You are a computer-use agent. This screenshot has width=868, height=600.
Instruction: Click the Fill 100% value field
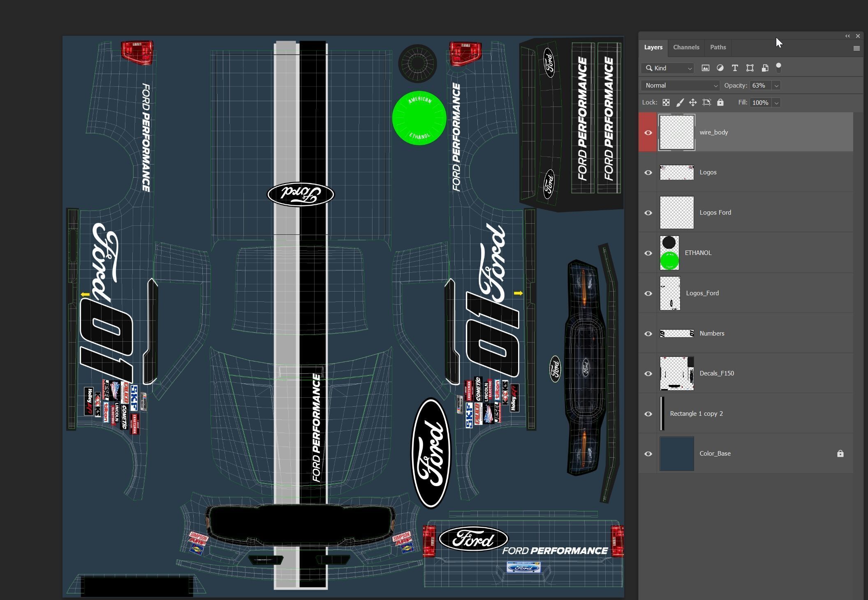(x=761, y=103)
